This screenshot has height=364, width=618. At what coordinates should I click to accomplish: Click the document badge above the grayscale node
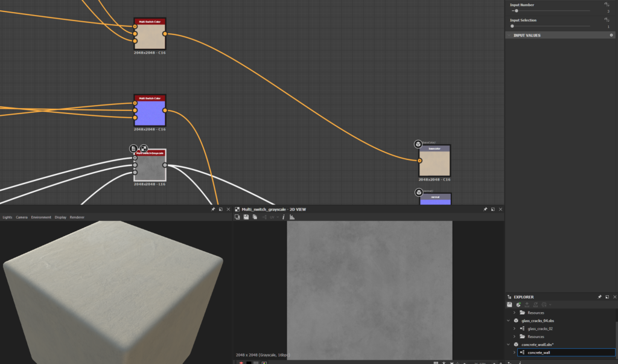click(x=133, y=148)
